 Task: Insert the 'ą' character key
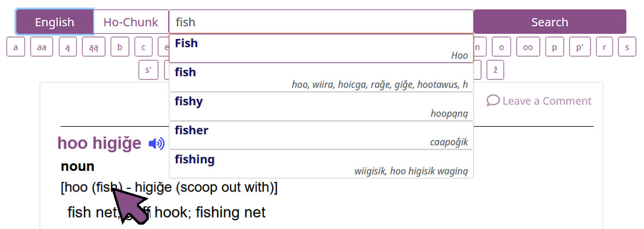tap(68, 47)
